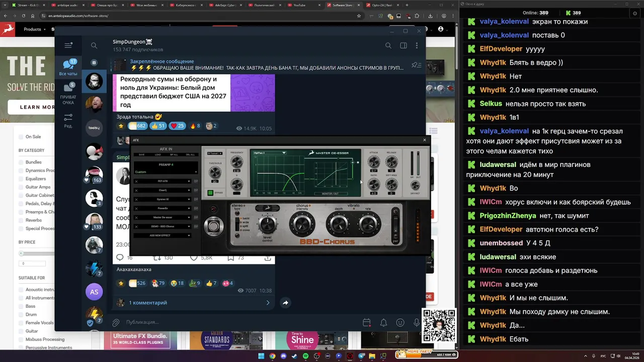Click the Antelope Audio logo
Screen dimensions: 644x362
9,29
